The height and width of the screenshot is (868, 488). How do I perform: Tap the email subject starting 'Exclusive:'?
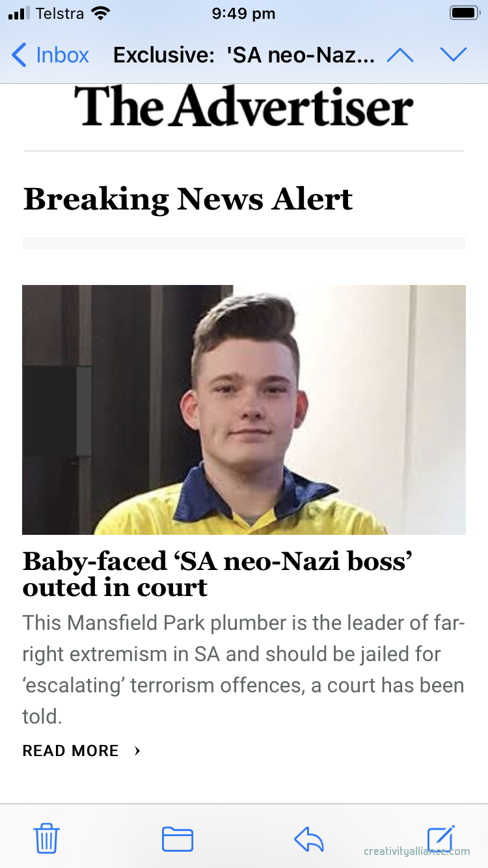click(x=244, y=55)
